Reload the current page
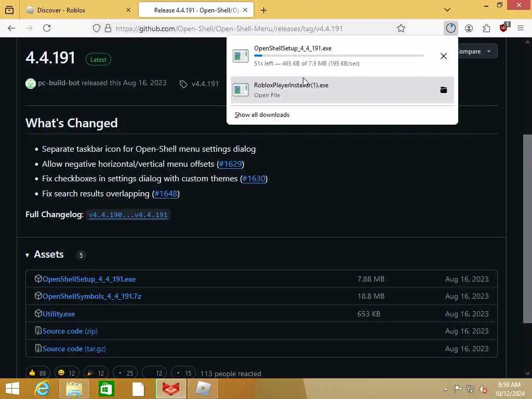 tap(47, 28)
